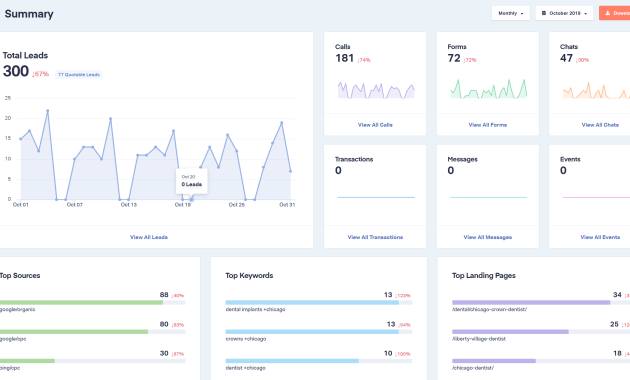The width and height of the screenshot is (630, 380).
Task: Click the 67% decrease indicator for Total Leads
Action: point(41,74)
